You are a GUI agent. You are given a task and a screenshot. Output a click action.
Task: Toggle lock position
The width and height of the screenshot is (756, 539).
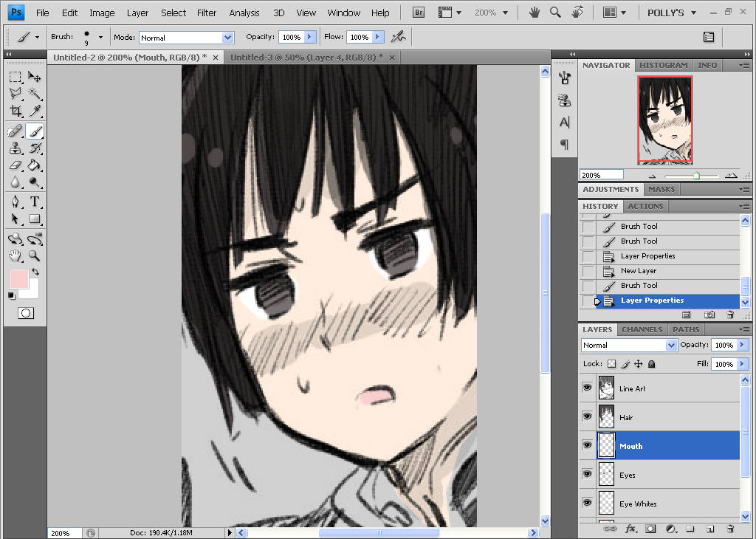point(639,364)
